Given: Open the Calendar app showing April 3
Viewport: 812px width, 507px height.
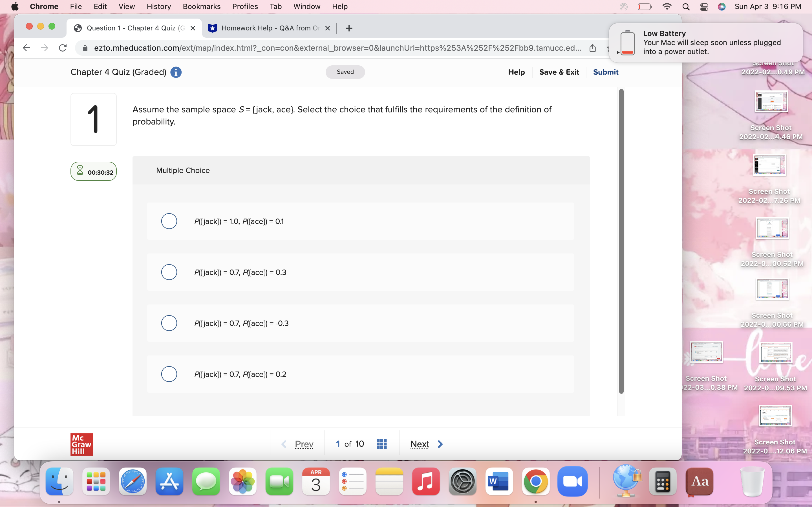Looking at the screenshot, I should tap(316, 482).
